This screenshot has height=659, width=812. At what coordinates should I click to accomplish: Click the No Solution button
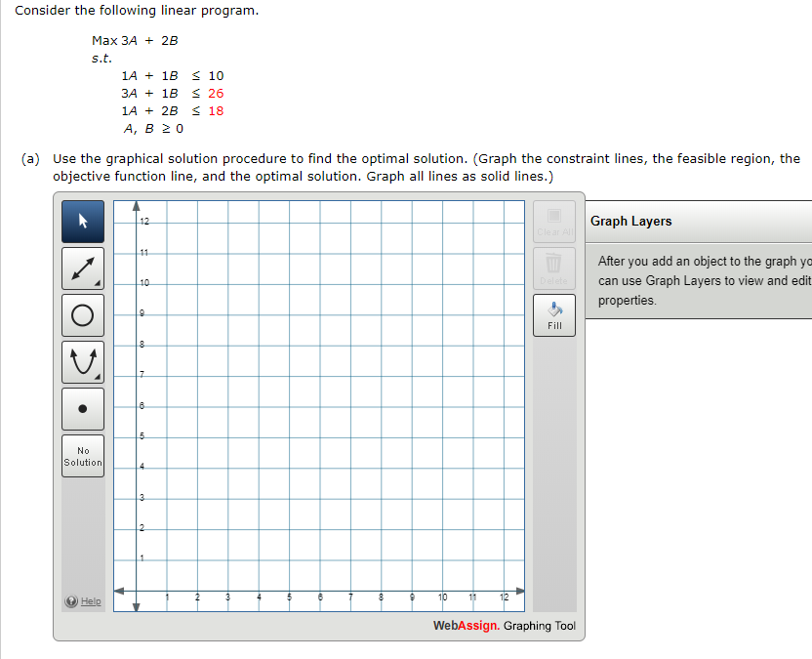[83, 455]
